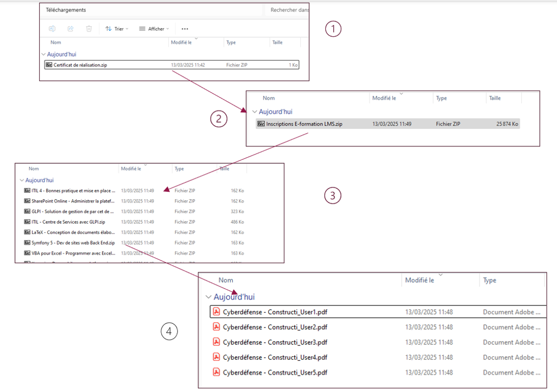557x392 pixels.
Task: Select the 13/03/2025 11:49 date of Inscriptions E-formation LMS.zip
Action: pyautogui.click(x=392, y=124)
